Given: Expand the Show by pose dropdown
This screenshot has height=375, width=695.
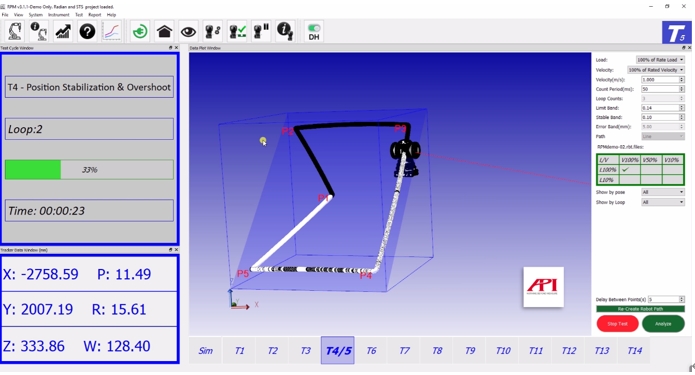Looking at the screenshot, I should tap(663, 192).
